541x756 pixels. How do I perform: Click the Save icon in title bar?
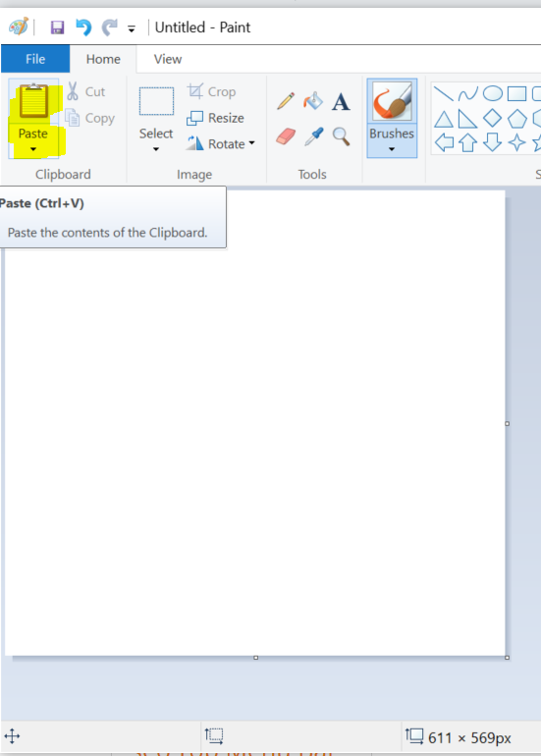(57, 27)
